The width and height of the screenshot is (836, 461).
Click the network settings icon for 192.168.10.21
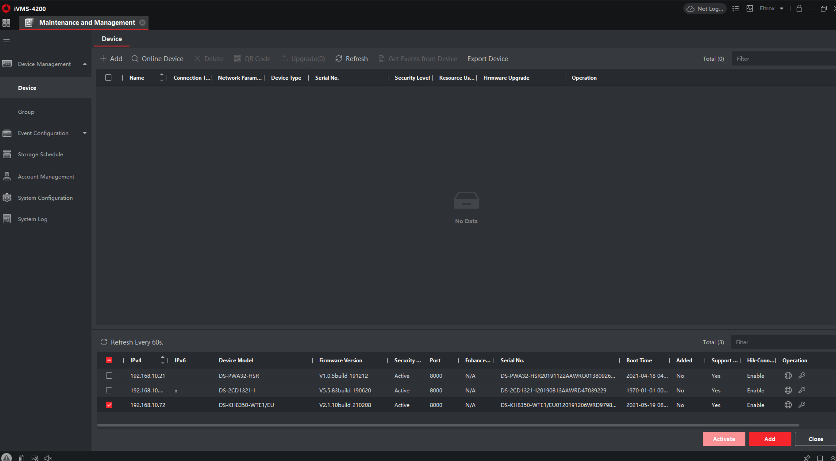[789, 375]
